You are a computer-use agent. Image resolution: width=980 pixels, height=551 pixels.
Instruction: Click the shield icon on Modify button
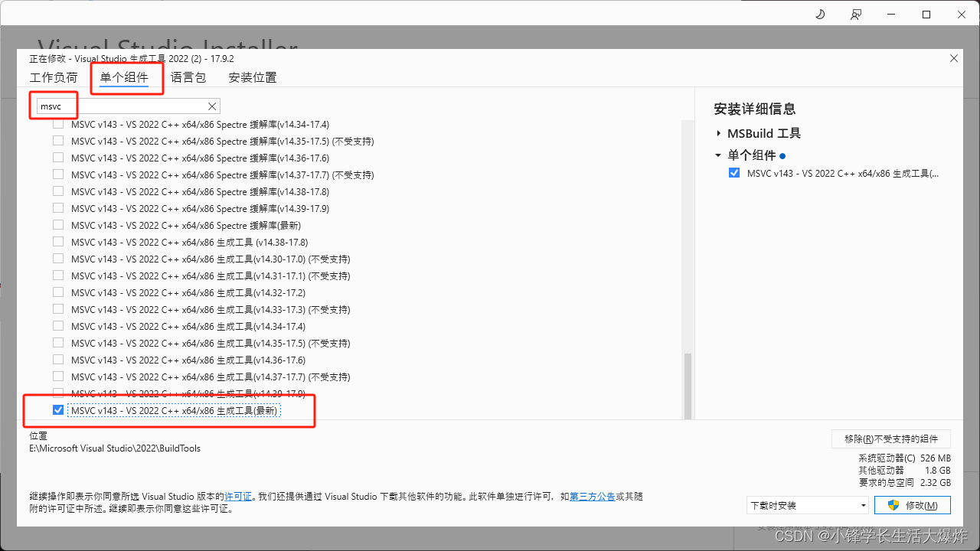point(892,505)
